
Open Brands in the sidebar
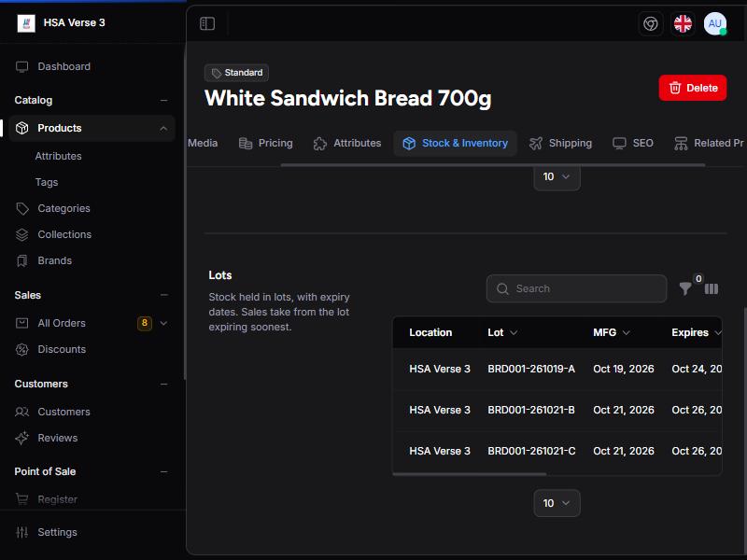92,261
